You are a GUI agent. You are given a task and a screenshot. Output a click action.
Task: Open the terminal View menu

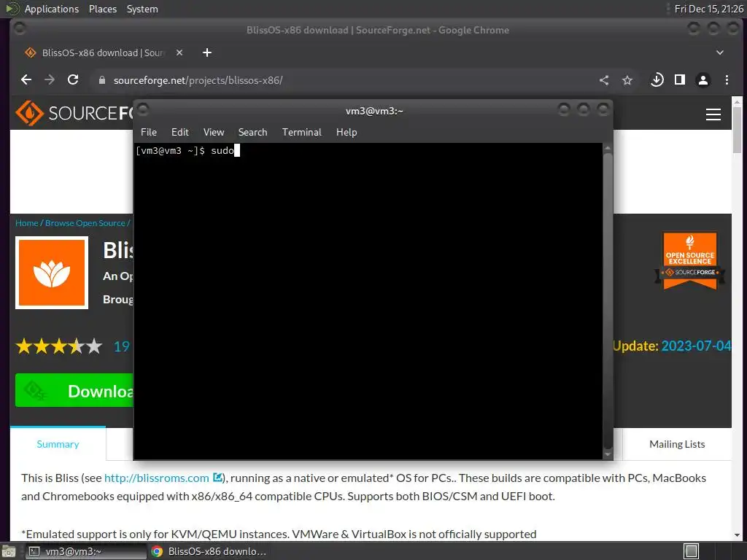pyautogui.click(x=214, y=132)
